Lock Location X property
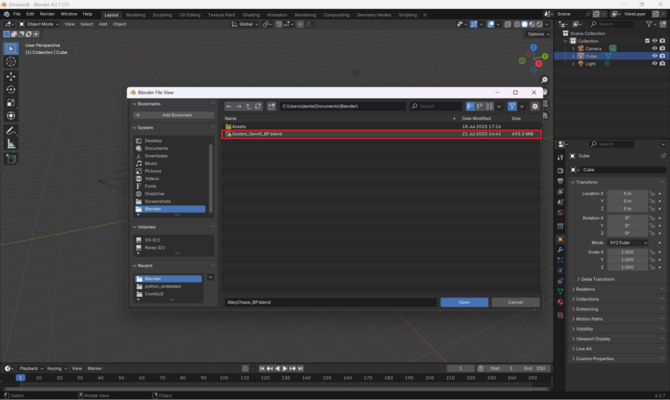This screenshot has width=670, height=400. tap(652, 194)
